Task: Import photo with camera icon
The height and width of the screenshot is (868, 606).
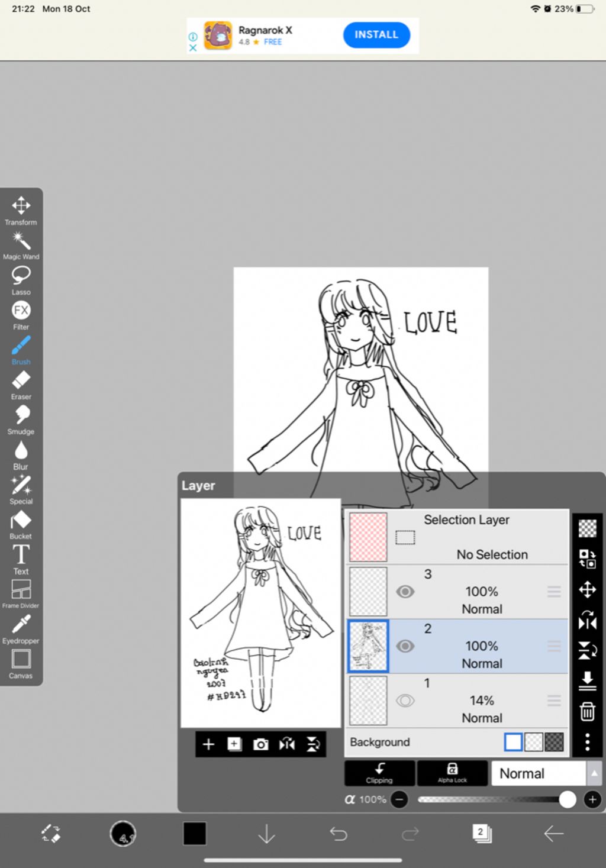Action: (x=260, y=744)
